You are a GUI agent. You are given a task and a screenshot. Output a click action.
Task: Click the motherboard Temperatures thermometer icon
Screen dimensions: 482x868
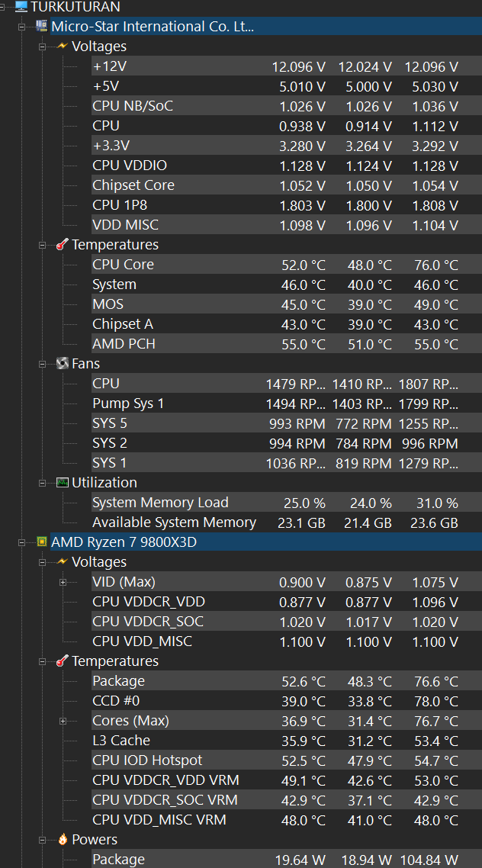(x=63, y=244)
